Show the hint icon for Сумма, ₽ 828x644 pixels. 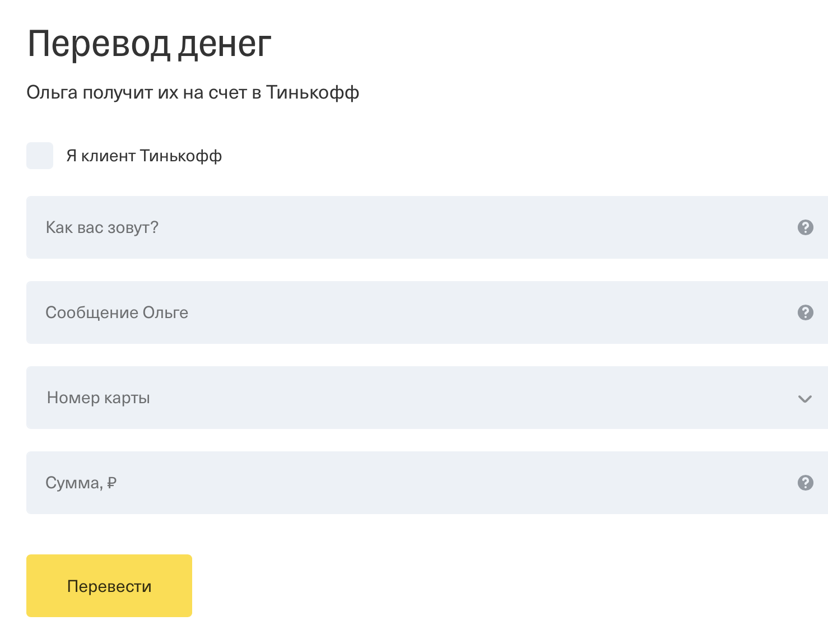(805, 483)
